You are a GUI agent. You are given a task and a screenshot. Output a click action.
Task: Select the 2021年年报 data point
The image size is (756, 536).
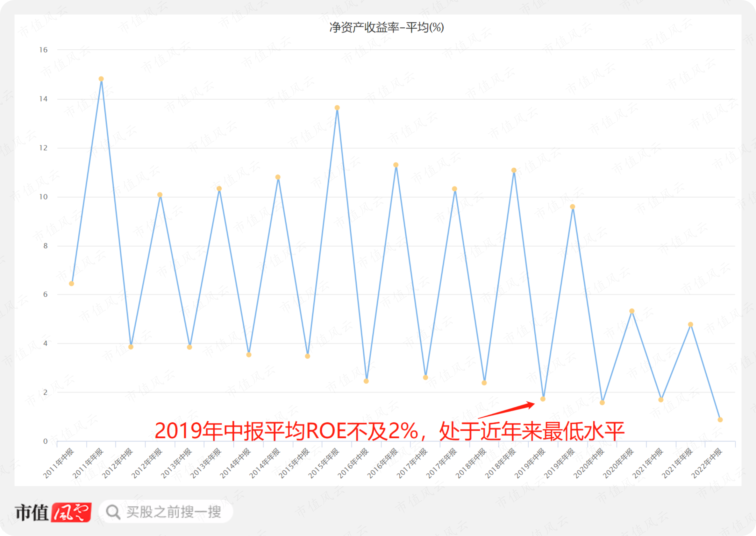pos(690,324)
